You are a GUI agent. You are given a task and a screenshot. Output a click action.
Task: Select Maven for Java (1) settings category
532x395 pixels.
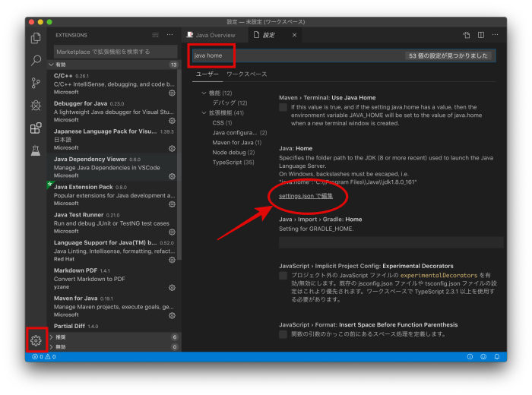click(x=237, y=142)
